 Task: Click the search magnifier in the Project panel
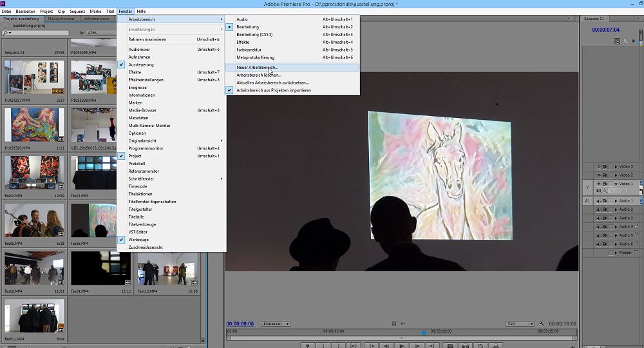point(5,33)
